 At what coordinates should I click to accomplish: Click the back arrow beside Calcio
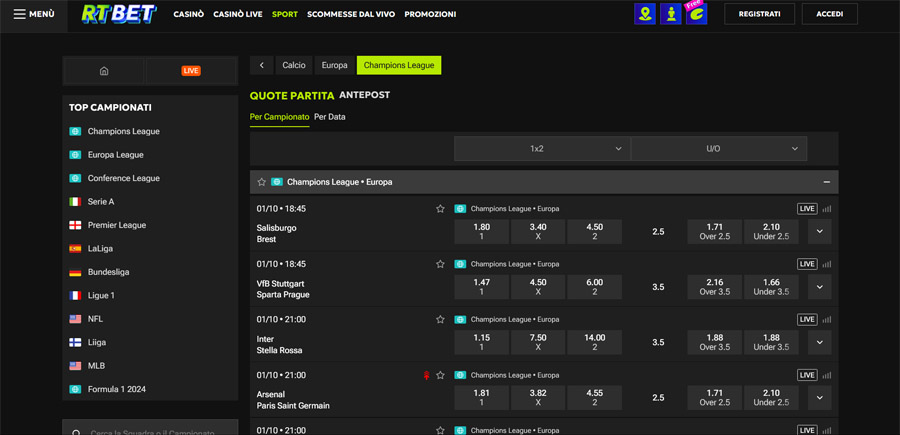point(262,65)
